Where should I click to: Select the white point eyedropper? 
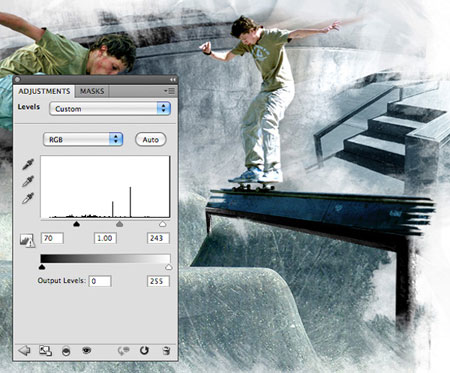point(28,198)
